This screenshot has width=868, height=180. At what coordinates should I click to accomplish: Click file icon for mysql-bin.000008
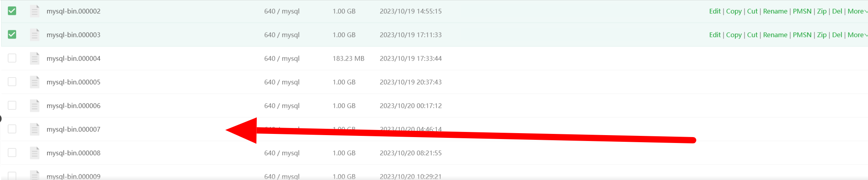[35, 153]
